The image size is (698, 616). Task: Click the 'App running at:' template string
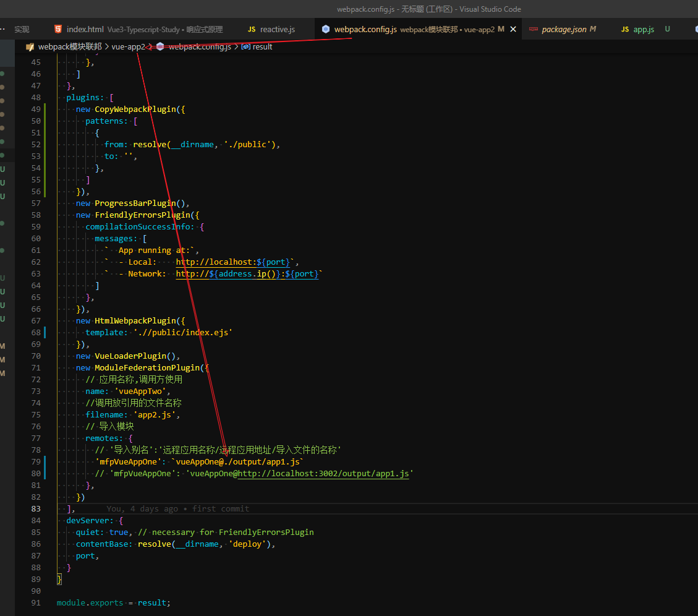[149, 250]
